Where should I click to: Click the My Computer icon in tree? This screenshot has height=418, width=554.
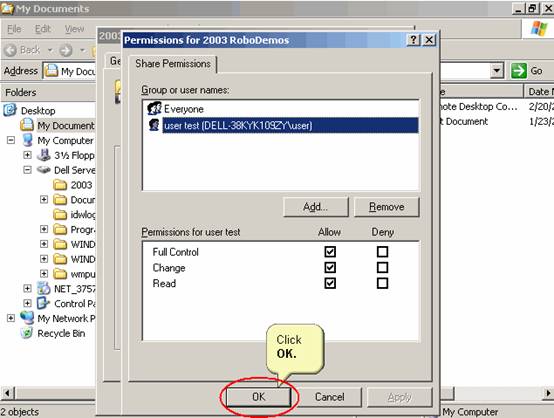(x=28, y=140)
